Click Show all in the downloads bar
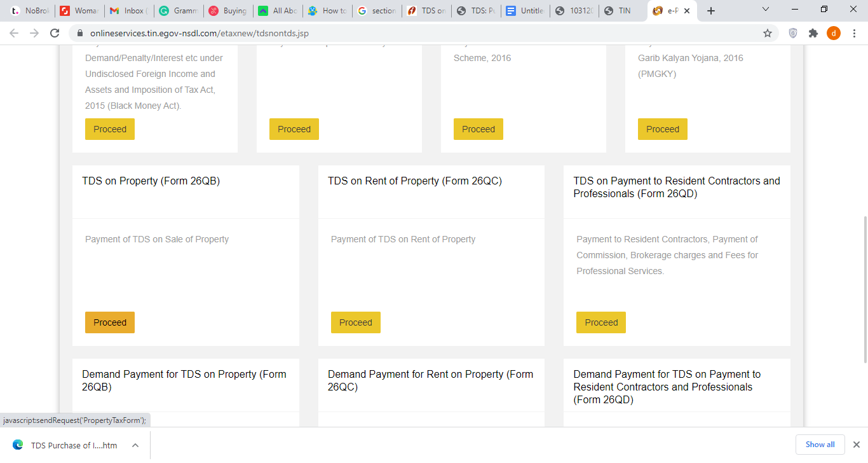Screen dimensions: 868x463 (820, 444)
